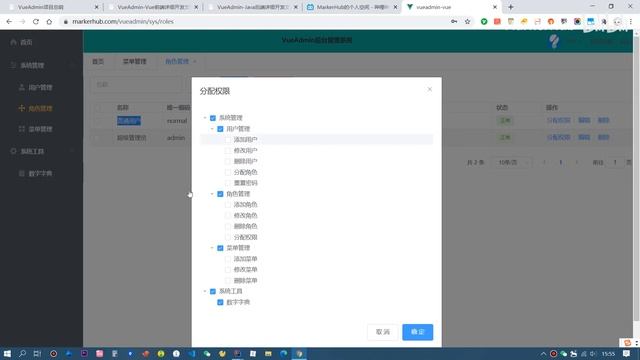The image size is (640, 360).
Task: Bookmark this page with star icon
Action: (467, 22)
